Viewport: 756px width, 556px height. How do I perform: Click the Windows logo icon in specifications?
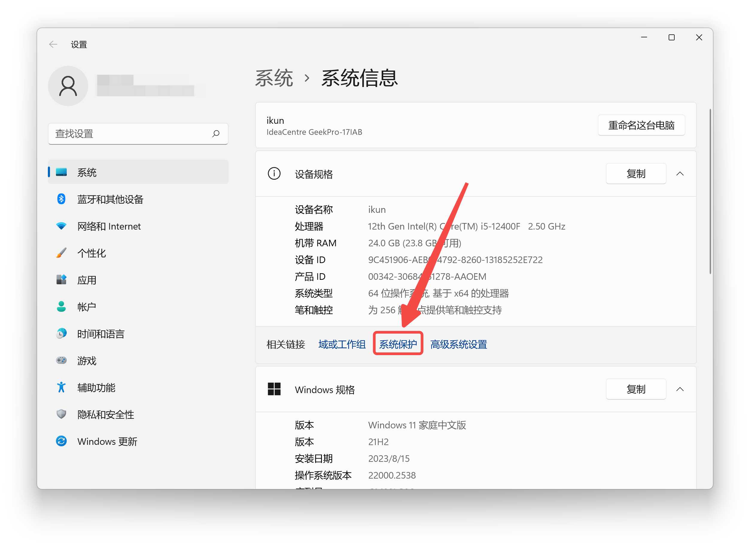tap(274, 389)
